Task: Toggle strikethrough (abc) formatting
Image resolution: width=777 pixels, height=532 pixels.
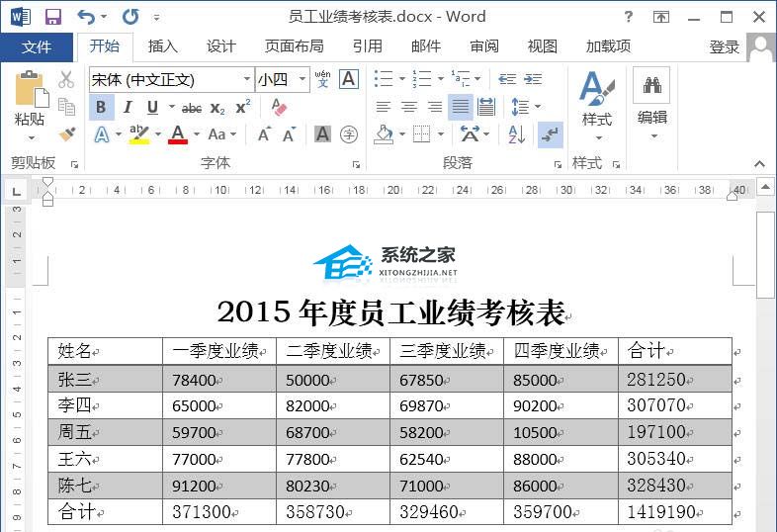Action: point(192,108)
